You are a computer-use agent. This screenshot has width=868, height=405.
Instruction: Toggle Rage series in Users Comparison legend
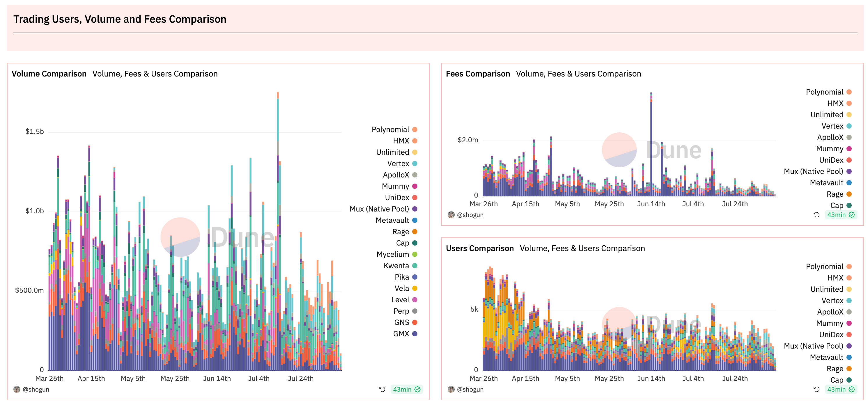pyautogui.click(x=839, y=369)
